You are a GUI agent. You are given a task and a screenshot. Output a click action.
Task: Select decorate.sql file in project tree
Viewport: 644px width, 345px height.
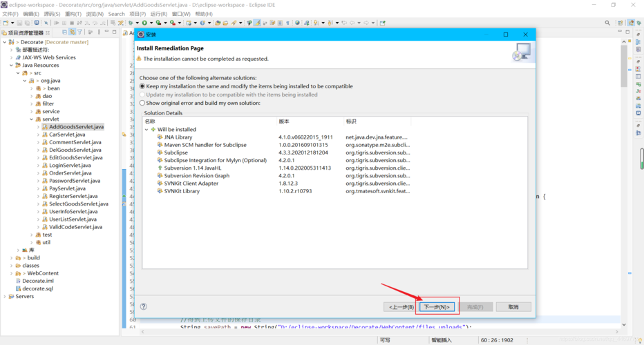tap(37, 289)
